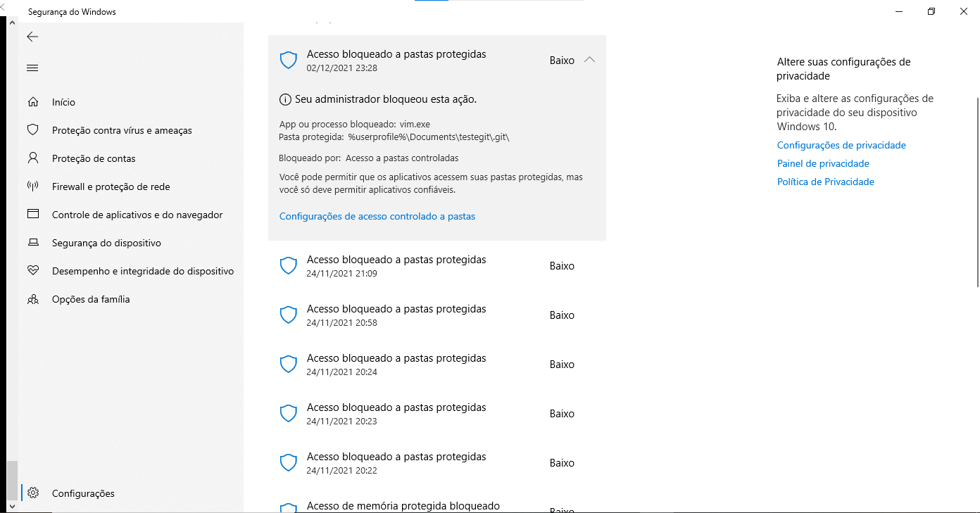Expand the 24/11/2021 20:24 entry
This screenshot has width=980, height=513.
pyautogui.click(x=437, y=365)
